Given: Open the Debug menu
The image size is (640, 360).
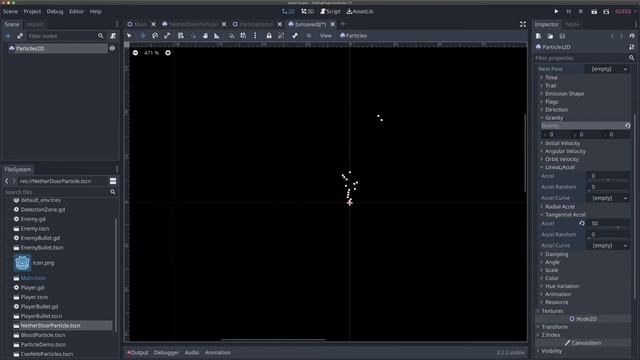Looking at the screenshot, I should click(x=55, y=11).
